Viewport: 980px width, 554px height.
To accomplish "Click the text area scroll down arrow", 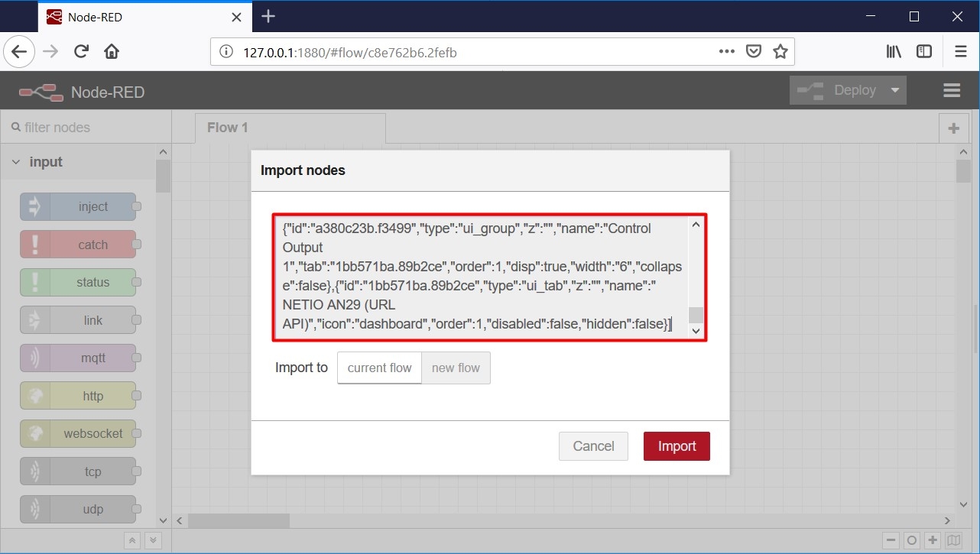I will [696, 330].
